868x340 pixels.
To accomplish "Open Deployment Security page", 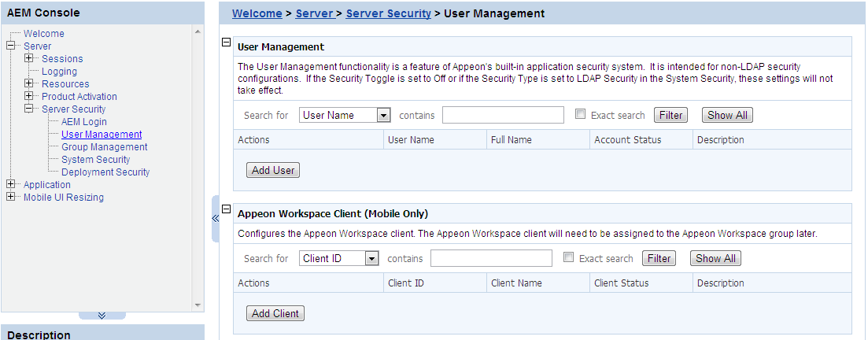I will 105,172.
